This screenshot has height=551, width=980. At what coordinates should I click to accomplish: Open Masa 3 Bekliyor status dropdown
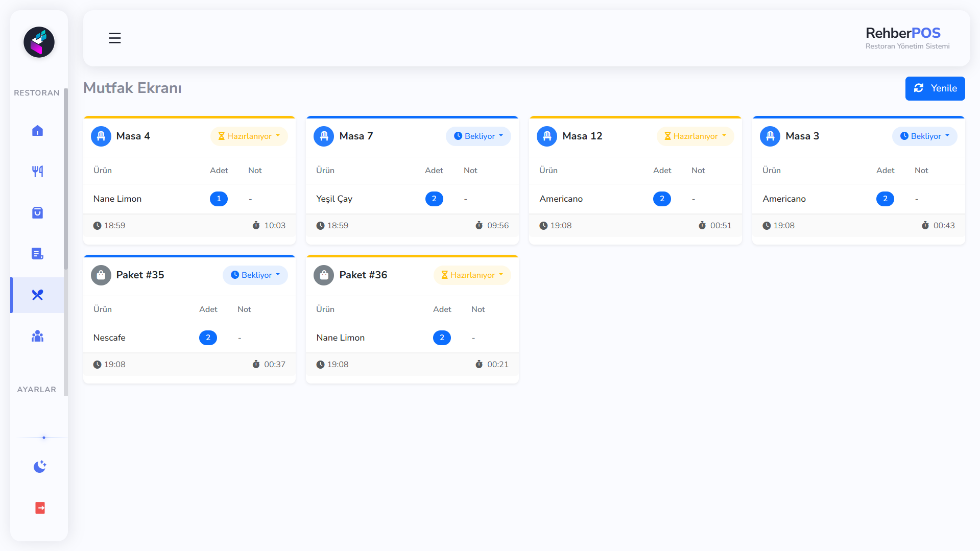coord(924,136)
